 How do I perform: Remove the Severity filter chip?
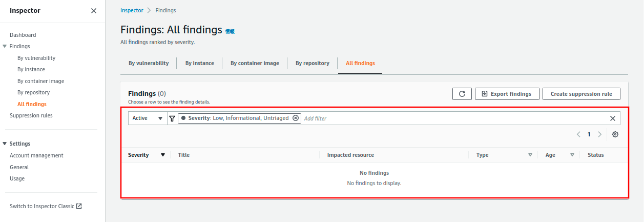click(x=296, y=118)
